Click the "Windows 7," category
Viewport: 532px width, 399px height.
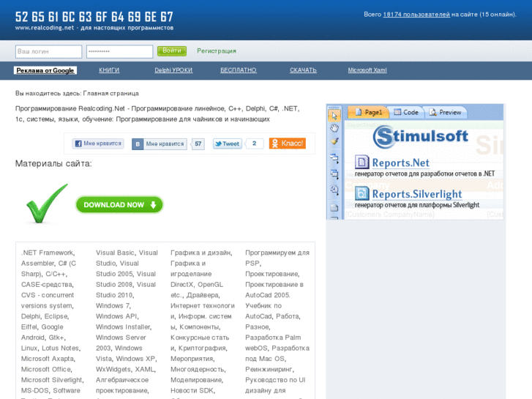click(x=113, y=305)
